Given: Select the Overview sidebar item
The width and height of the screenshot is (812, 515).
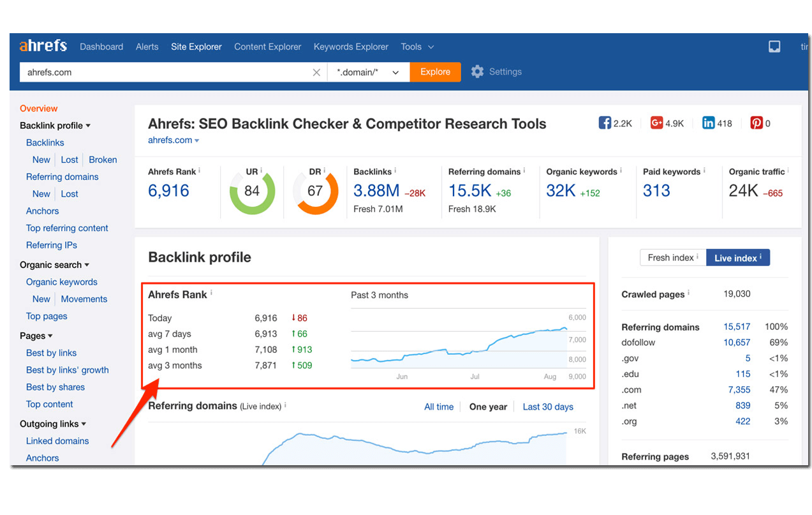Looking at the screenshot, I should (x=39, y=108).
